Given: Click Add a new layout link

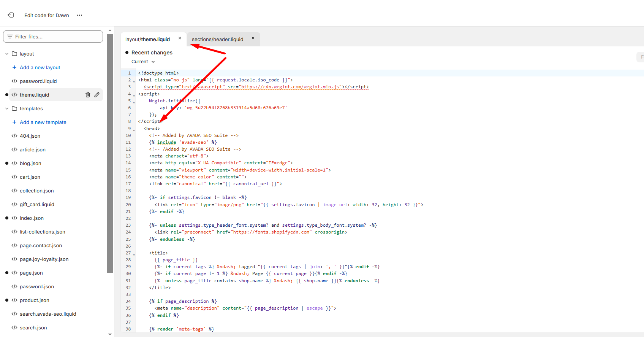Looking at the screenshot, I should (40, 67).
